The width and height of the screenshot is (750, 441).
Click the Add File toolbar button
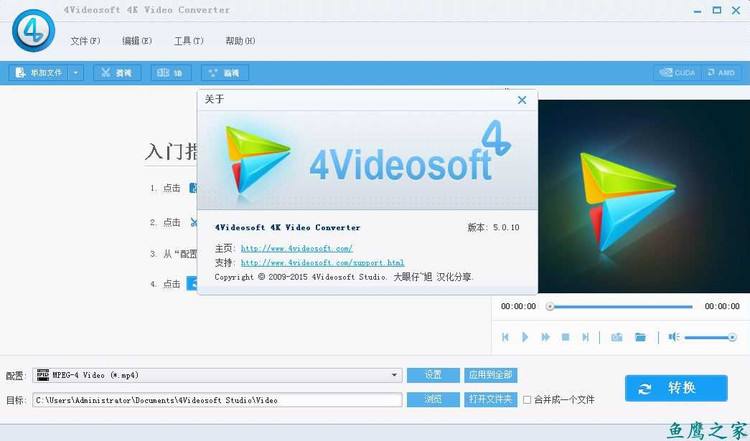[x=39, y=73]
